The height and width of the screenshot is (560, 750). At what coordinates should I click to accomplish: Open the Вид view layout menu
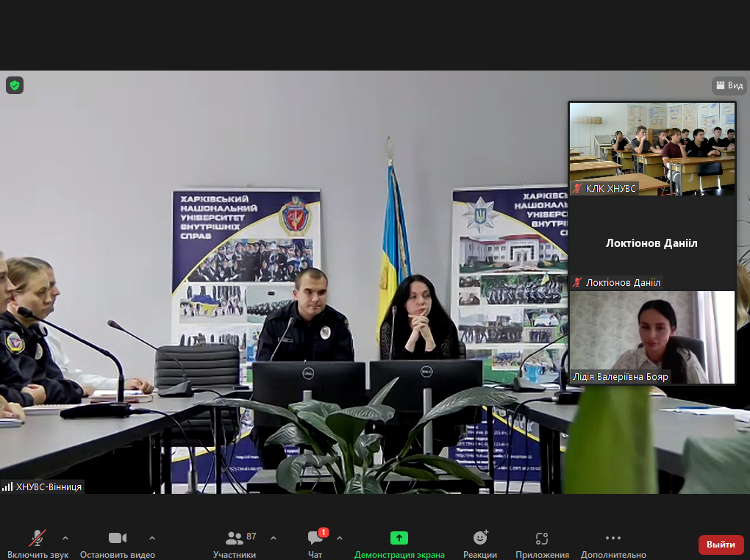pos(729,86)
